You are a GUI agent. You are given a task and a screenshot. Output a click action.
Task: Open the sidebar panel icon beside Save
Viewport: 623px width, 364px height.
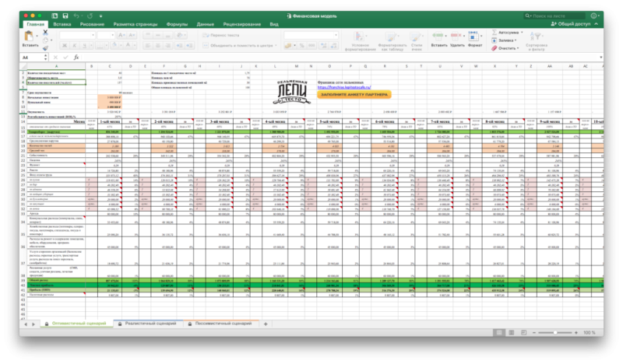pyautogui.click(x=55, y=16)
